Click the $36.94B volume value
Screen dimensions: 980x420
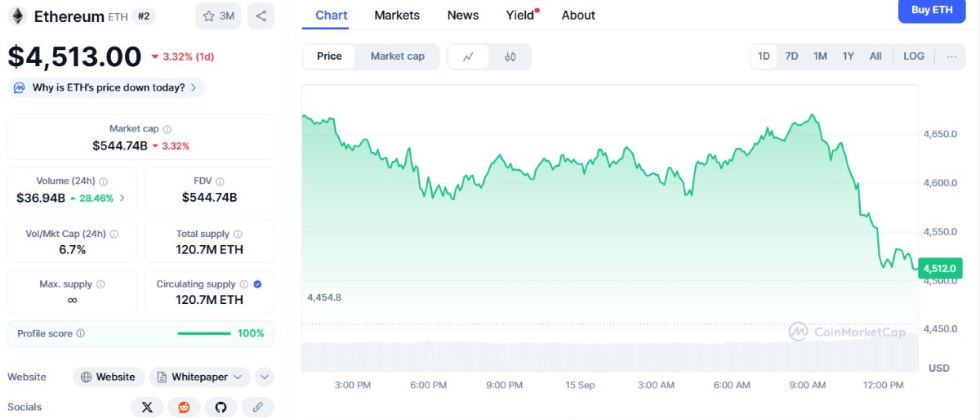40,198
